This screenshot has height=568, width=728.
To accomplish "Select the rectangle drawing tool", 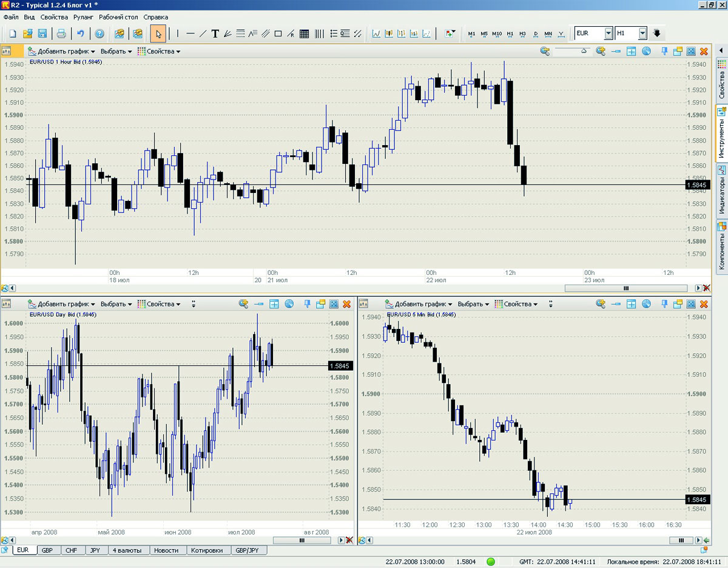I will (x=278, y=33).
